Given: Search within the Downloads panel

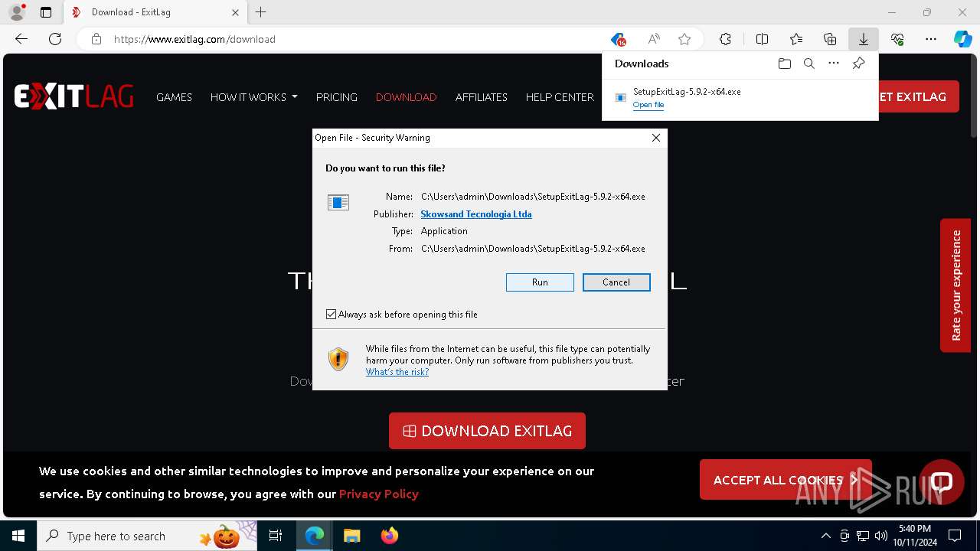Looking at the screenshot, I should pos(808,64).
